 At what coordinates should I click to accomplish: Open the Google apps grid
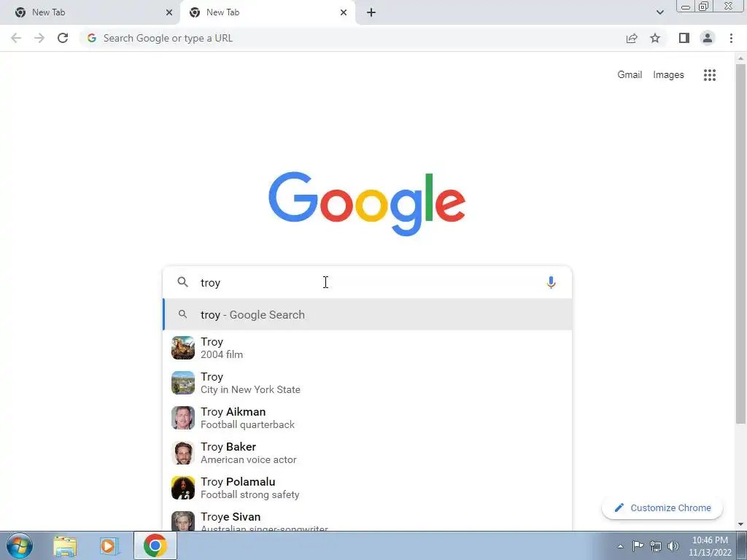click(710, 75)
